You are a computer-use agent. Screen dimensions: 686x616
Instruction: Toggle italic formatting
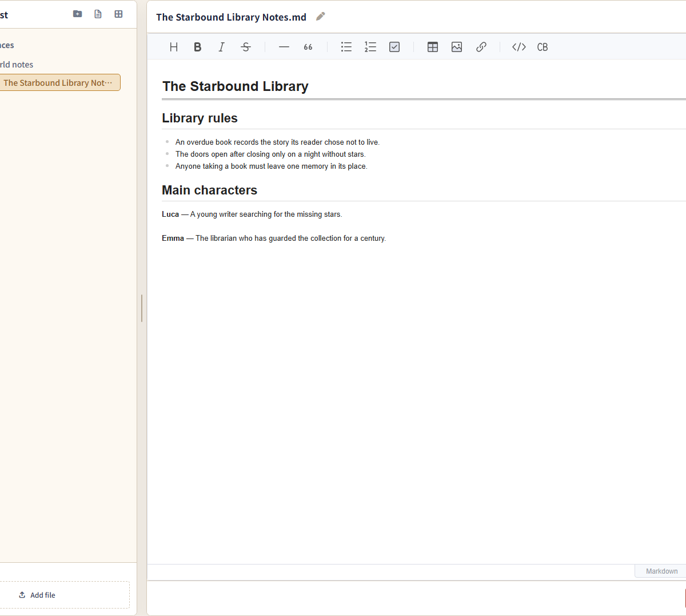(222, 47)
